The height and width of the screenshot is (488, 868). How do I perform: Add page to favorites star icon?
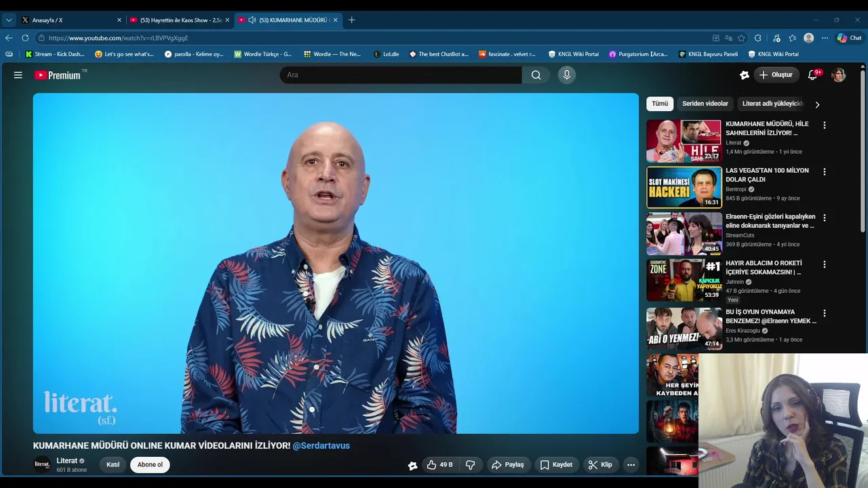click(x=742, y=38)
